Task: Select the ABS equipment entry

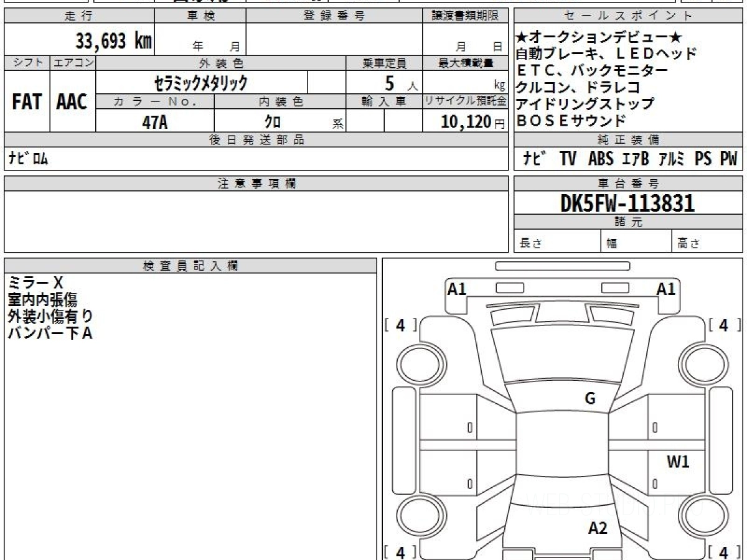Action: (x=600, y=159)
